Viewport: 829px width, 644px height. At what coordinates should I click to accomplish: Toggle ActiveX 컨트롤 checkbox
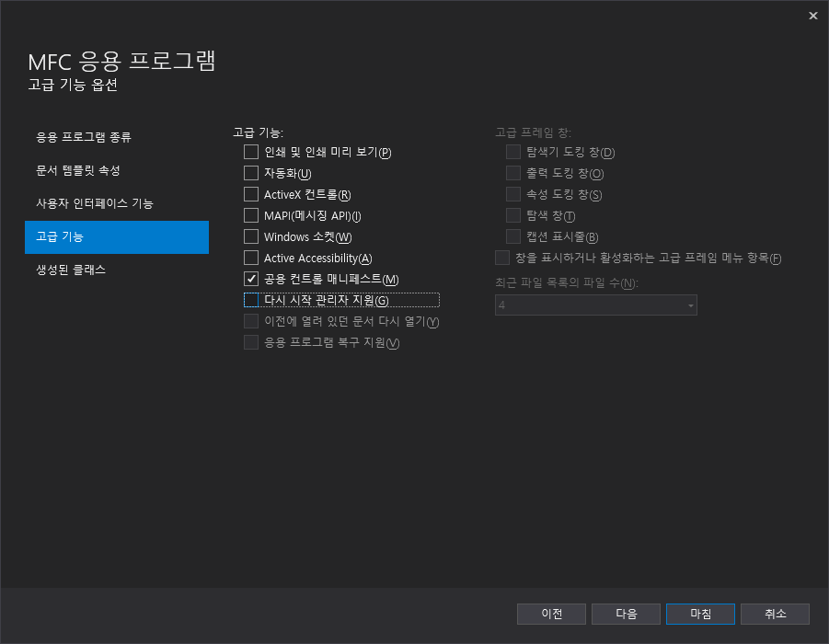(251, 194)
